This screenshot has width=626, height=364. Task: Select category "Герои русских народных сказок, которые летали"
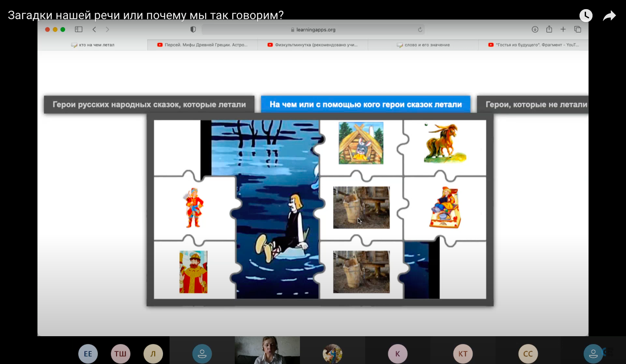point(149,105)
